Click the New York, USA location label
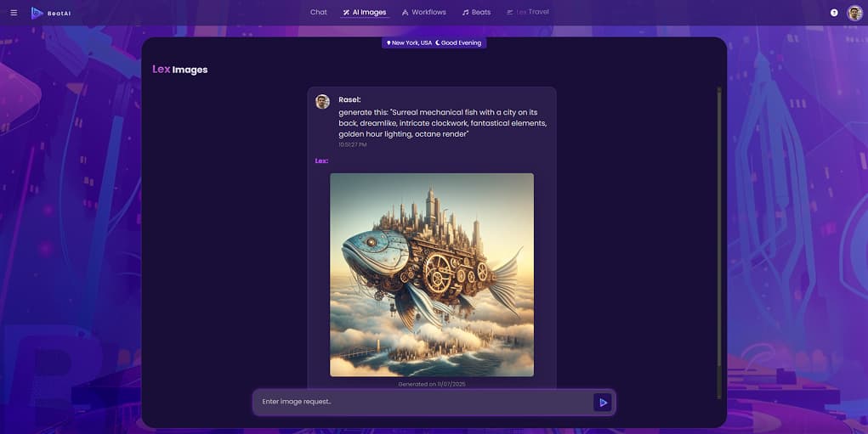The image size is (868, 434). click(x=411, y=42)
